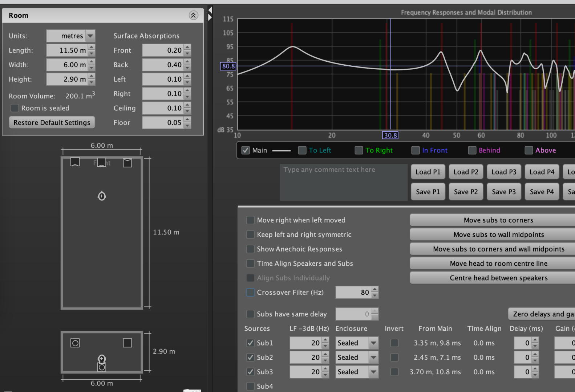
Task: Click listener head icon in plan view
Action: (x=102, y=196)
